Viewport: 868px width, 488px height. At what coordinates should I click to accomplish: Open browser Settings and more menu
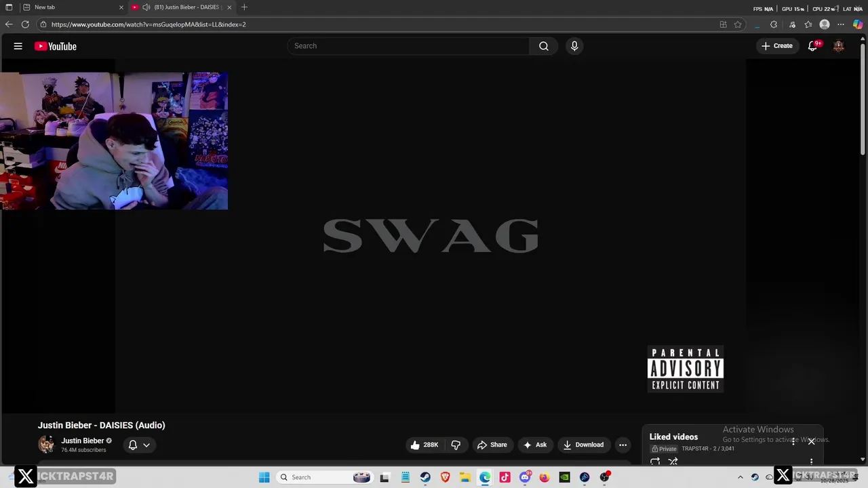841,24
